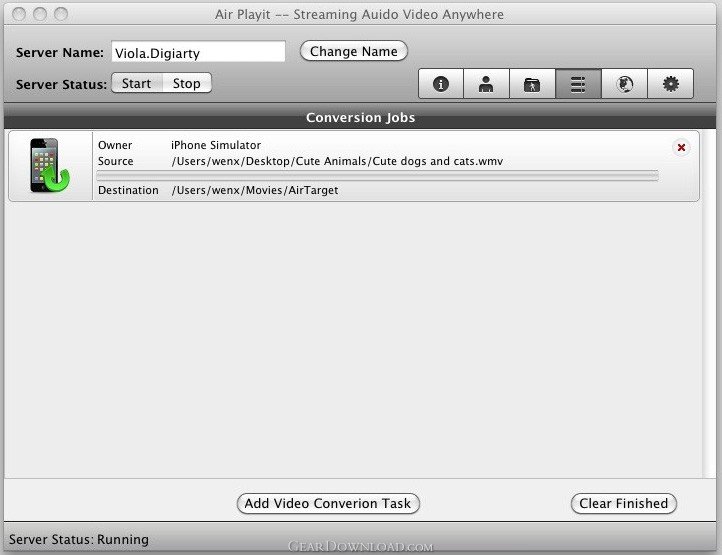Click the conversion job progress bar
The width and height of the screenshot is (722, 555).
[x=377, y=175]
